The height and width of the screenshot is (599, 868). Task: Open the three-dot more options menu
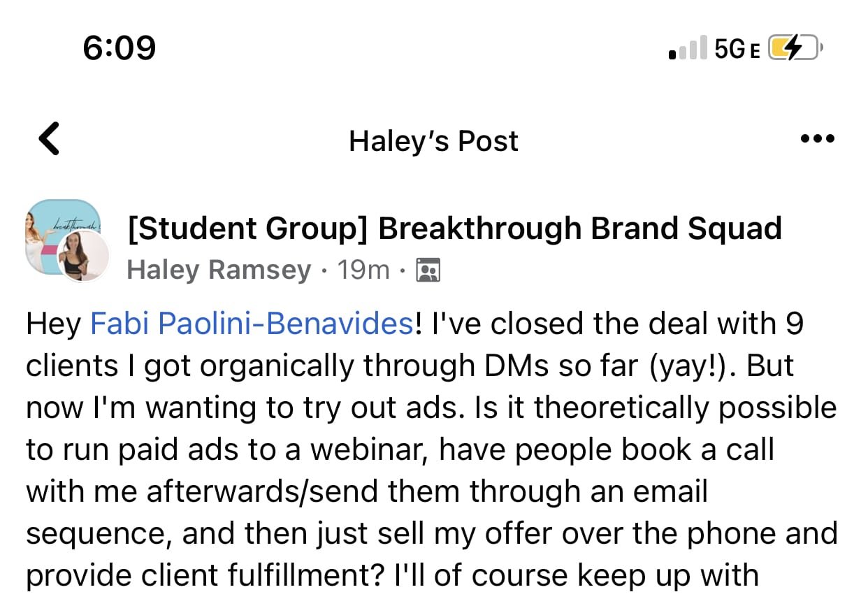click(817, 138)
